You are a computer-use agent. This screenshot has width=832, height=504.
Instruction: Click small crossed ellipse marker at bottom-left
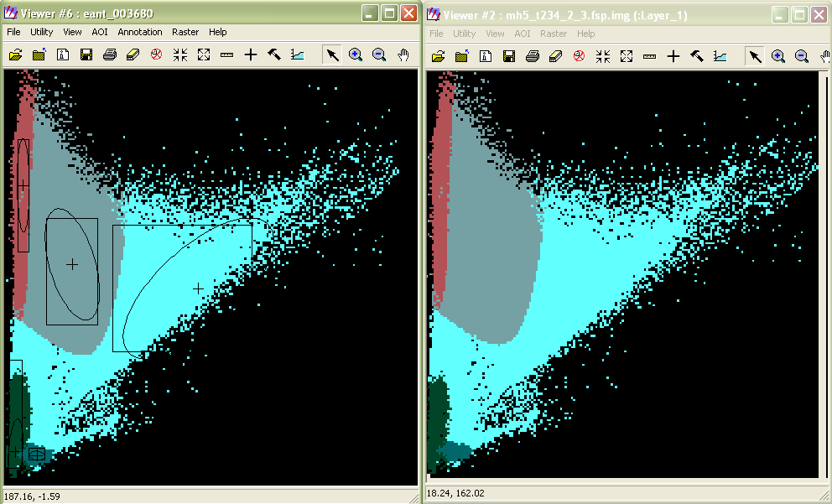[37, 455]
